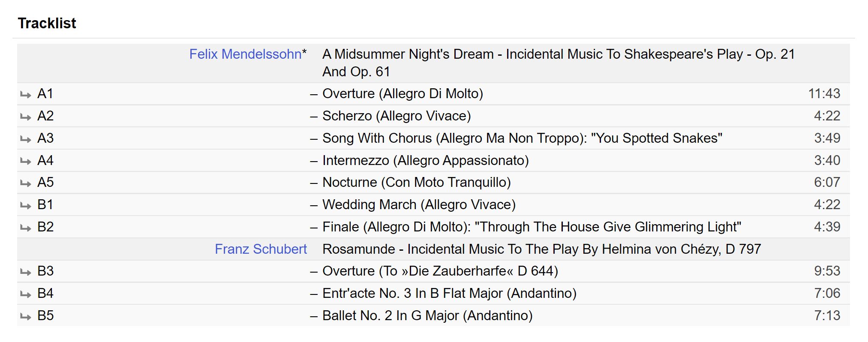This screenshot has height=342, width=868.
Task: Select the Ballet No. 2 In G Major title
Action: [x=427, y=316]
